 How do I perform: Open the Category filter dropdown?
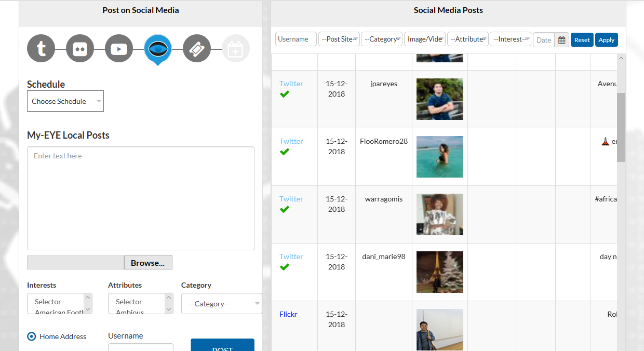click(382, 39)
